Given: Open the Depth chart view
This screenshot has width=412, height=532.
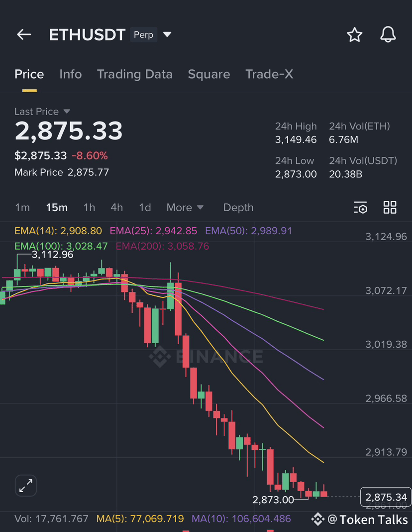Looking at the screenshot, I should coord(238,207).
